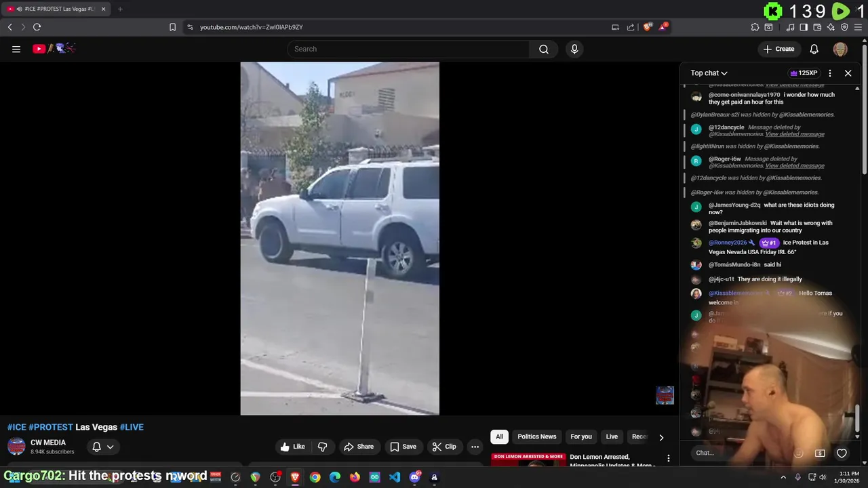Click @Ronney2026 username in chat

pos(728,243)
